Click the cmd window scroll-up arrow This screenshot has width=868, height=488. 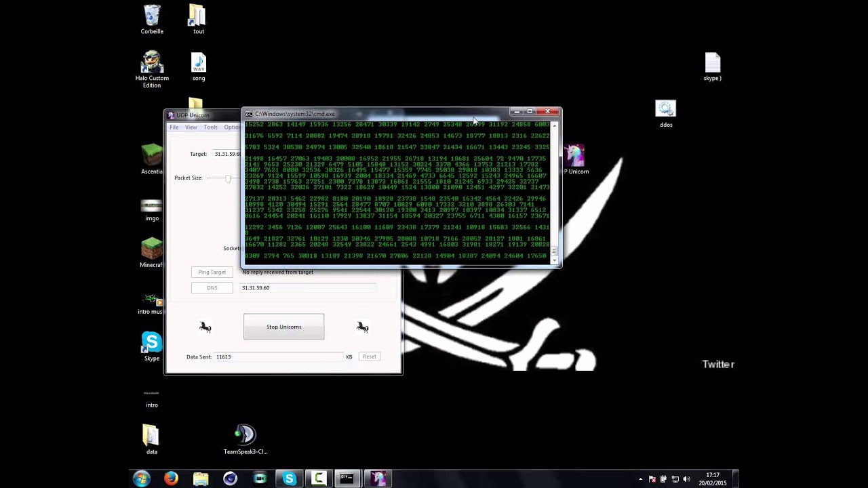tap(555, 125)
